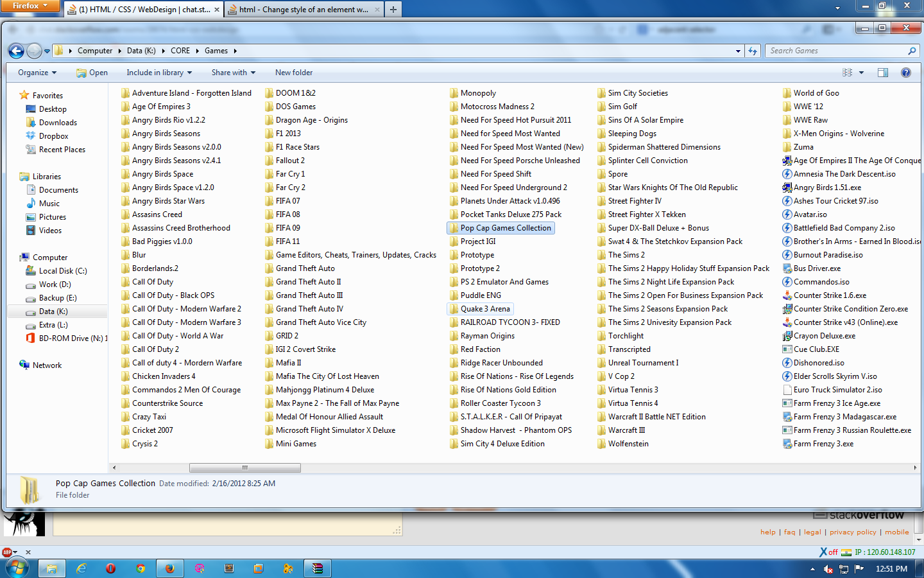Select the Quake 3 Arena folder
Viewport: 924px width, 578px height.
[479, 309]
